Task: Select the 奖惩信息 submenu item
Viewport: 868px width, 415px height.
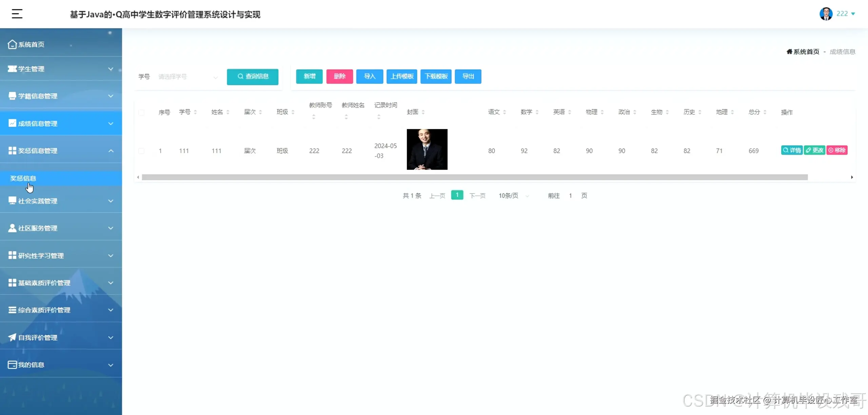Action: (x=23, y=178)
